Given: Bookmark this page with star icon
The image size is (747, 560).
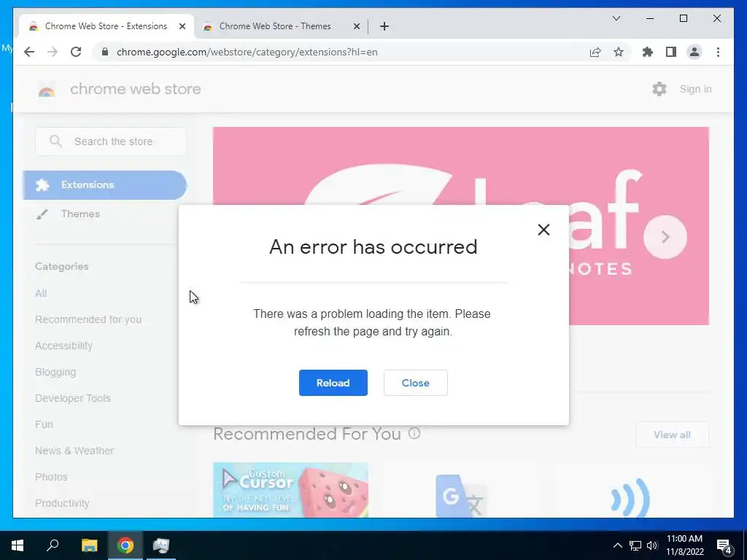Looking at the screenshot, I should click(619, 52).
